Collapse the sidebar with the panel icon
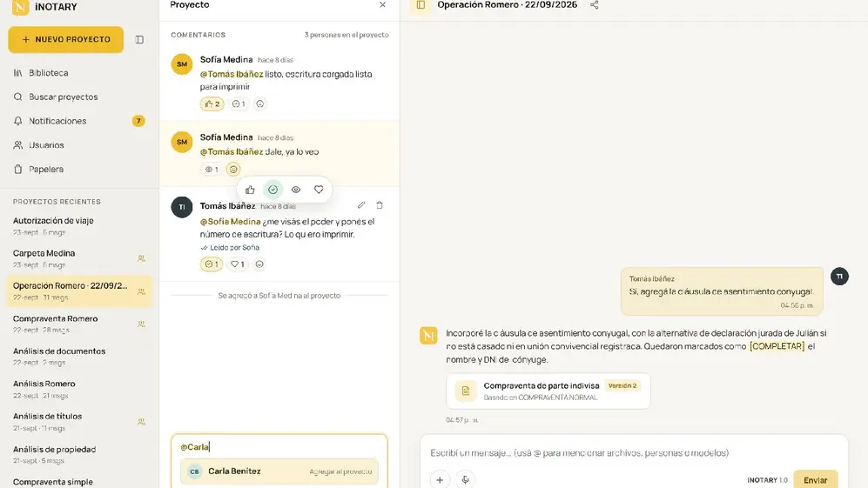Screen dimensions: 868x488 point(139,40)
